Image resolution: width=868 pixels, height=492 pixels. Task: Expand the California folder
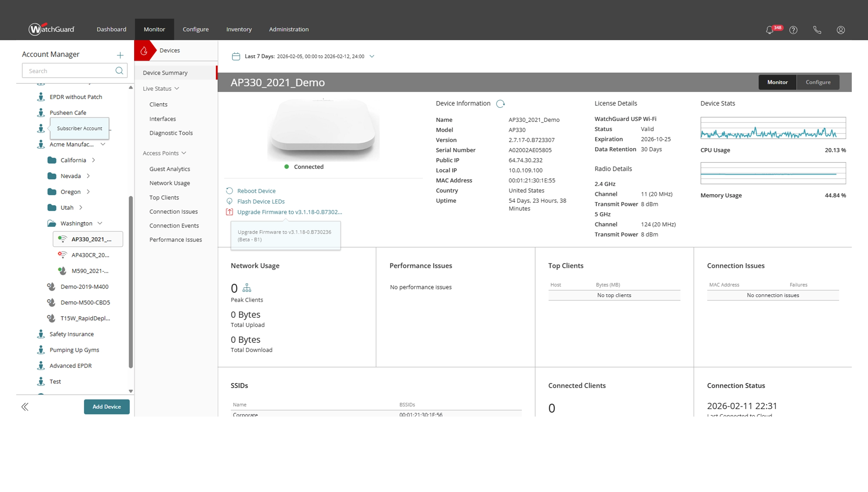(93, 160)
